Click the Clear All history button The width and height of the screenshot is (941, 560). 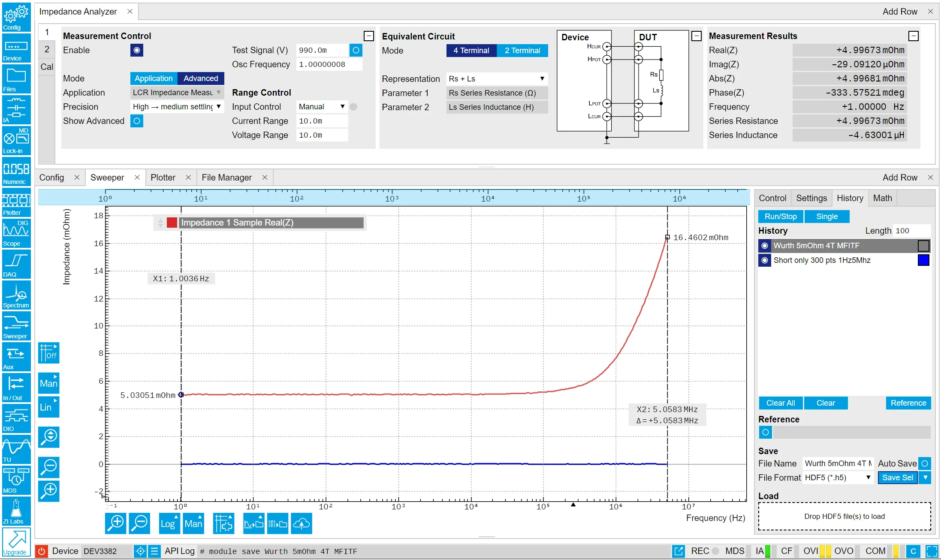click(781, 403)
